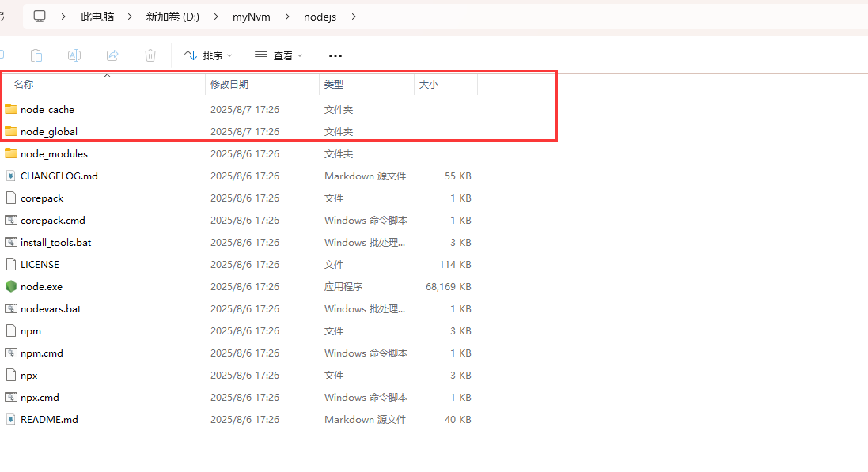Go to myNvm in the breadcrumb
This screenshot has width=868, height=472.
[x=252, y=17]
